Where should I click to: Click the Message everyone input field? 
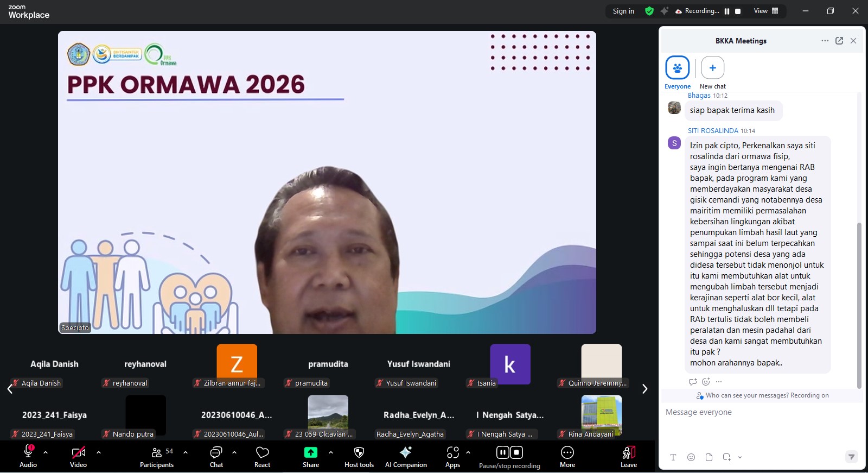[x=759, y=413]
